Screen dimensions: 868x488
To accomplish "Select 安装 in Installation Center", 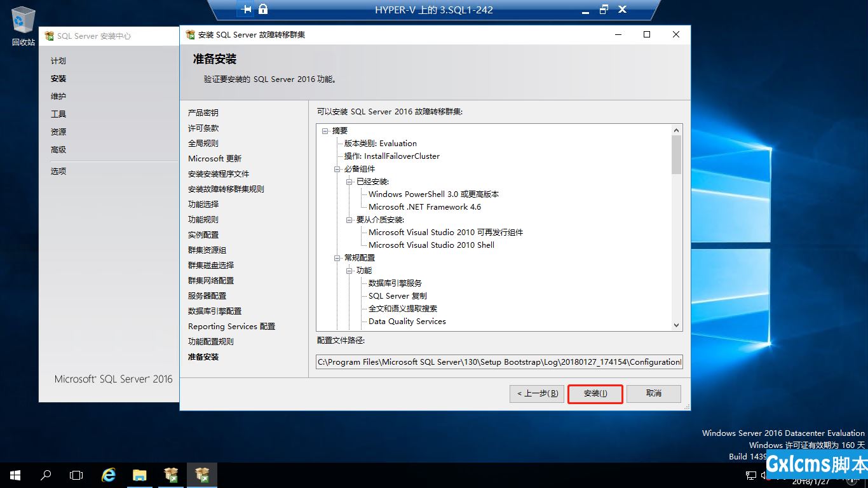I will pyautogui.click(x=58, y=79).
